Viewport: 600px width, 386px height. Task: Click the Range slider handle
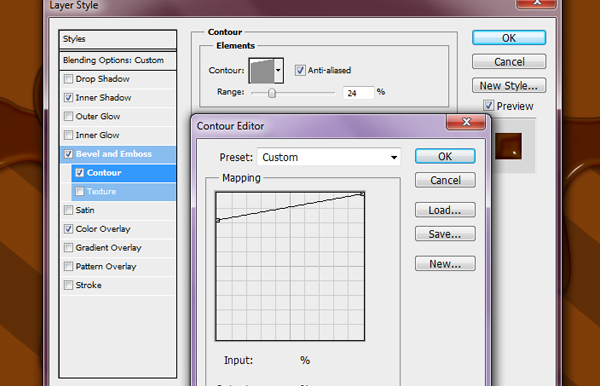click(x=272, y=93)
